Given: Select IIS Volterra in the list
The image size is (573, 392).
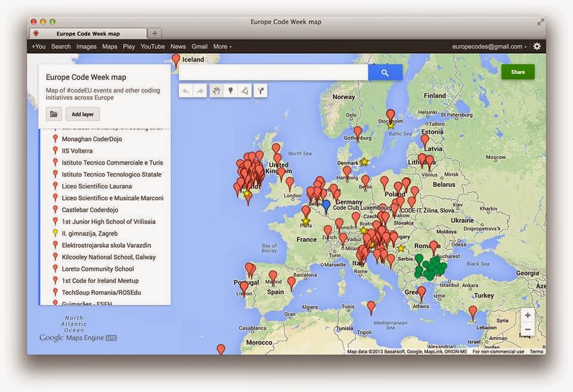Looking at the screenshot, I should coord(77,150).
